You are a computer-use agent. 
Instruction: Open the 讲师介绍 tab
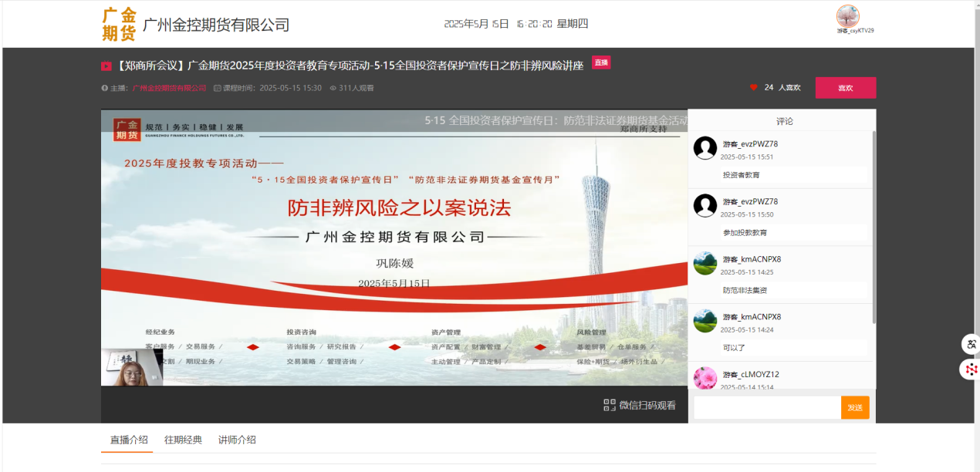237,440
